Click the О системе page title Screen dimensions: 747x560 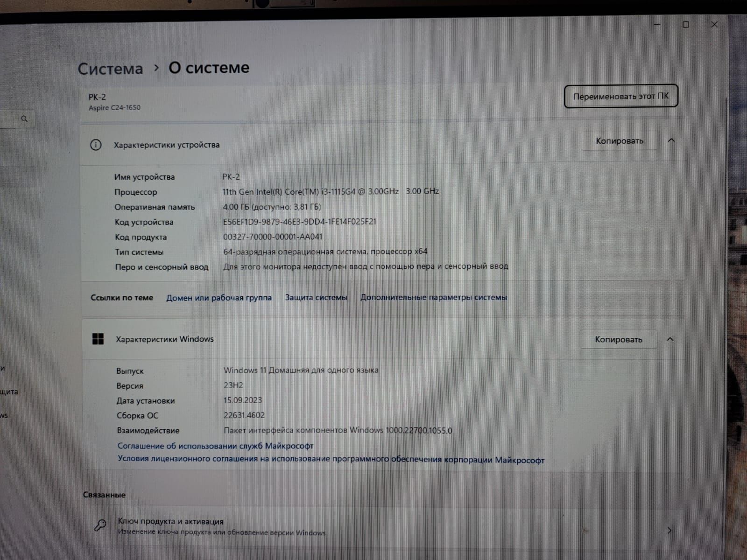[x=209, y=68]
